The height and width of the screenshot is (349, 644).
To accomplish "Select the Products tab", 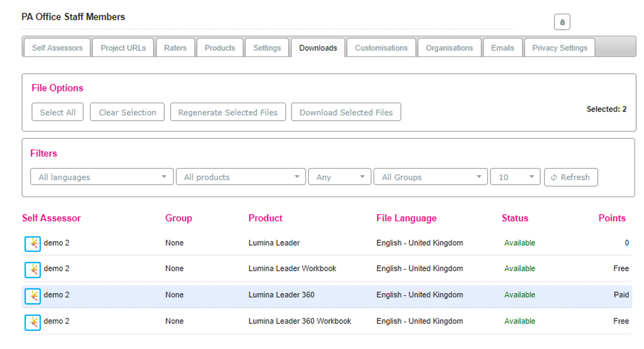I will [220, 47].
